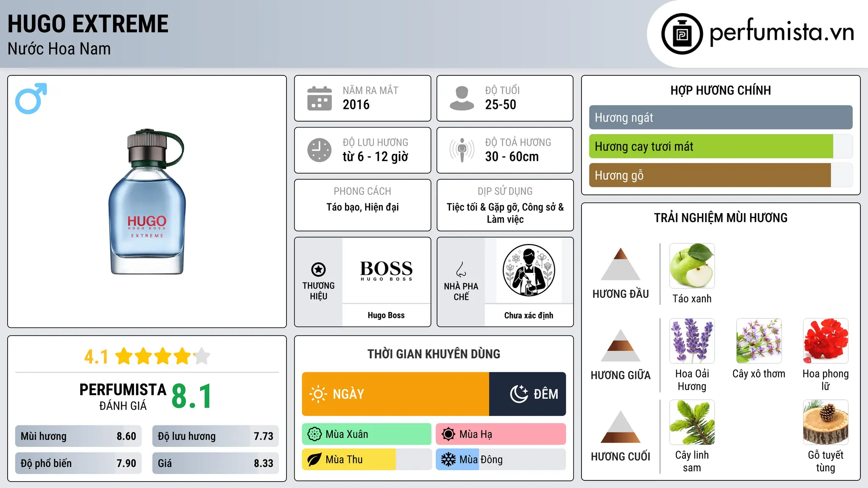Click the orange NGÀY day segment

click(395, 394)
